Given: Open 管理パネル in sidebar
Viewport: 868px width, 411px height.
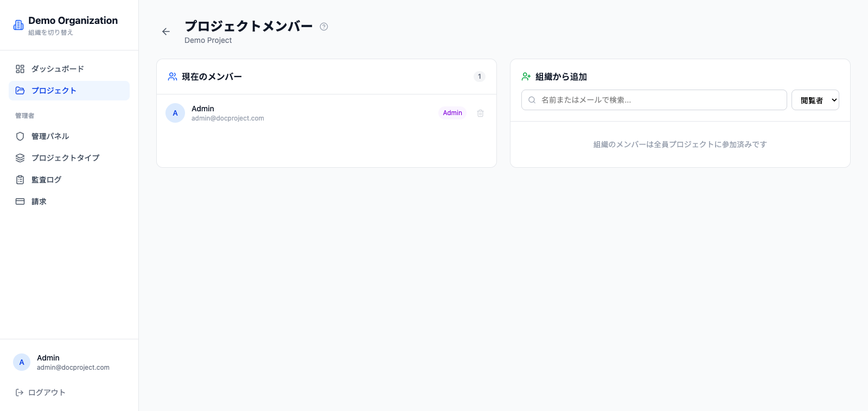Looking at the screenshot, I should pyautogui.click(x=69, y=136).
